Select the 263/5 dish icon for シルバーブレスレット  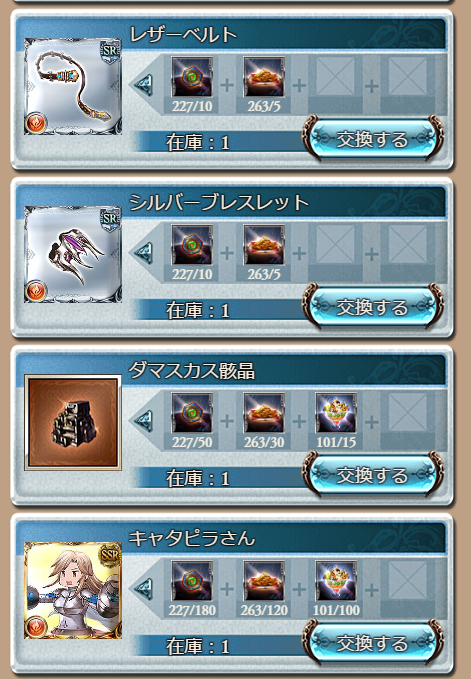pos(264,245)
